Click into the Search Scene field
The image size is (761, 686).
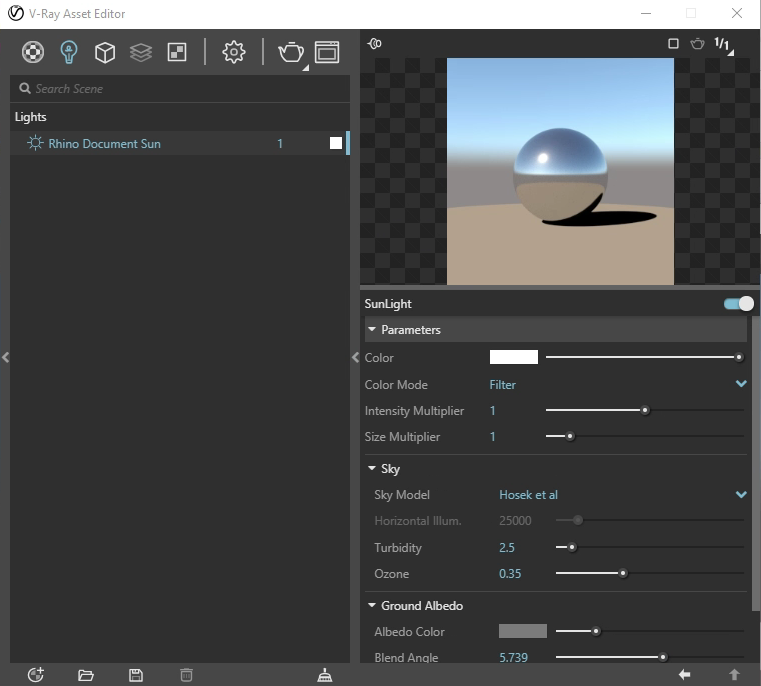pyautogui.click(x=180, y=89)
